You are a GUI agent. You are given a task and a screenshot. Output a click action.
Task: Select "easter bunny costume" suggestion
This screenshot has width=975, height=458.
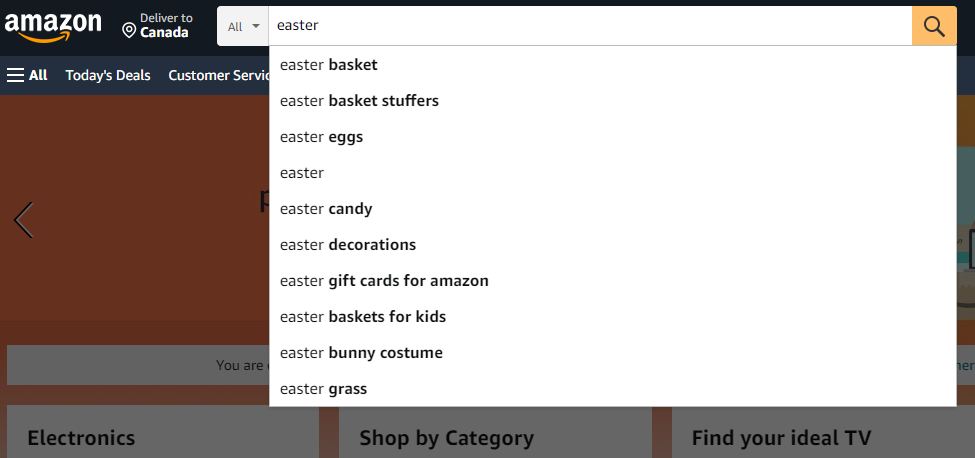tap(612, 353)
